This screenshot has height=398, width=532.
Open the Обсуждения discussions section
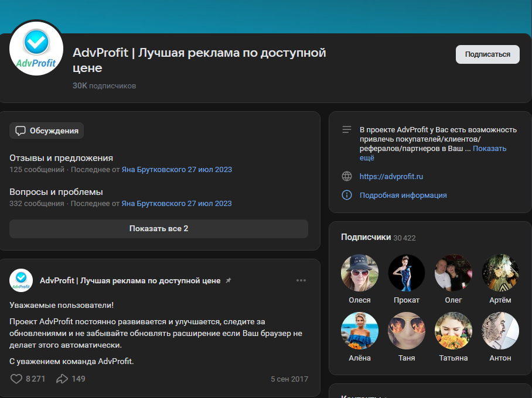tap(46, 131)
